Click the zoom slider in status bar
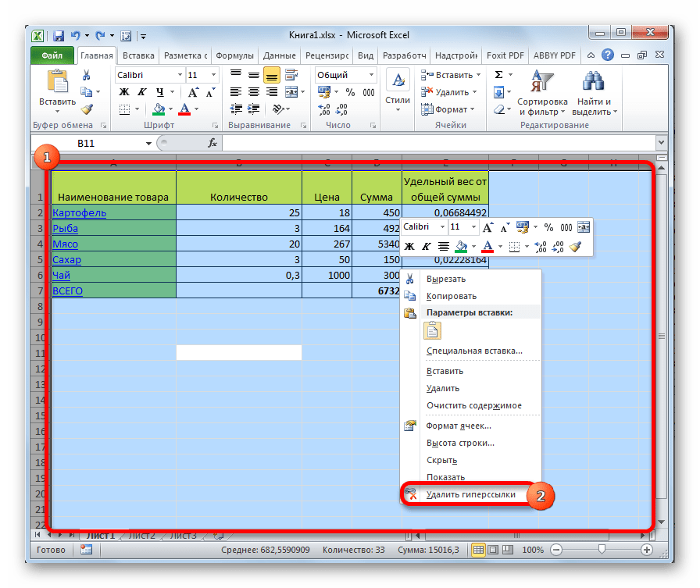This screenshot has width=700, height=588. (x=600, y=551)
